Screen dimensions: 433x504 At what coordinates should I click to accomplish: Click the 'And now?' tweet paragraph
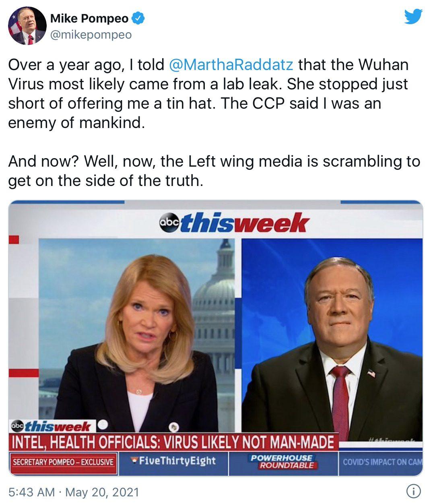pos(214,171)
